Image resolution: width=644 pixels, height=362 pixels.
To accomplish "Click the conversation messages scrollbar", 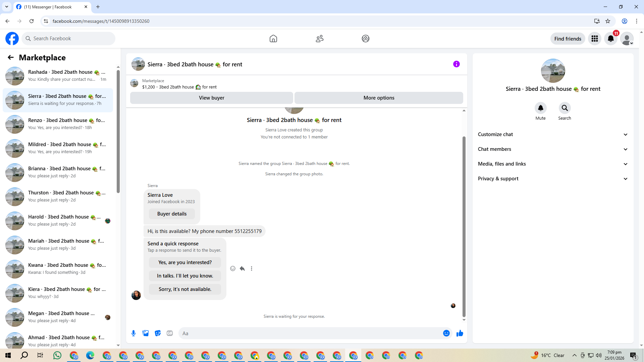I will click(464, 227).
